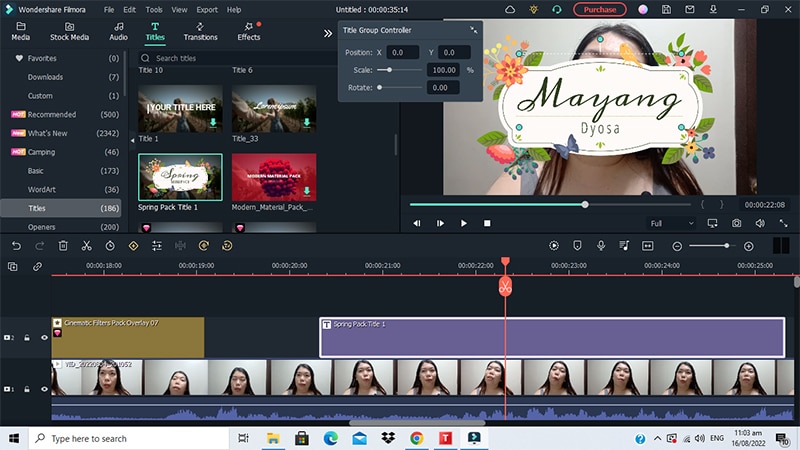This screenshot has height=450, width=800.
Task: Open the File menu
Action: pos(109,10)
